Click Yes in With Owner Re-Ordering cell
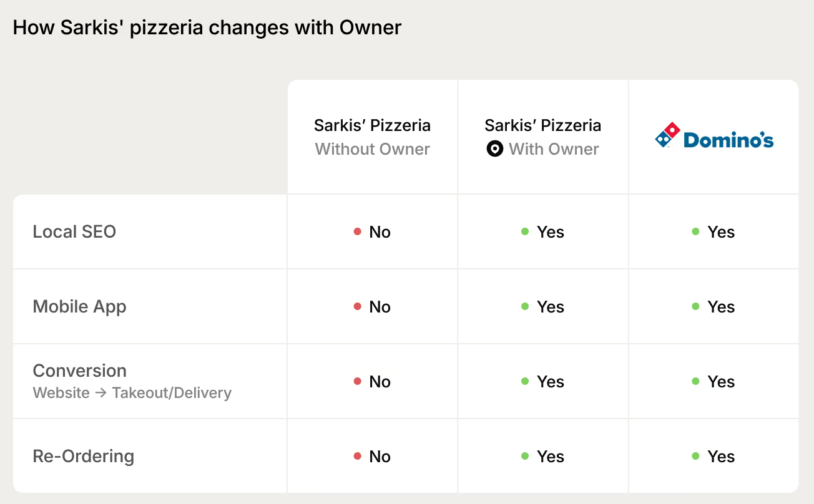Viewport: 814px width, 504px height. tap(551, 457)
